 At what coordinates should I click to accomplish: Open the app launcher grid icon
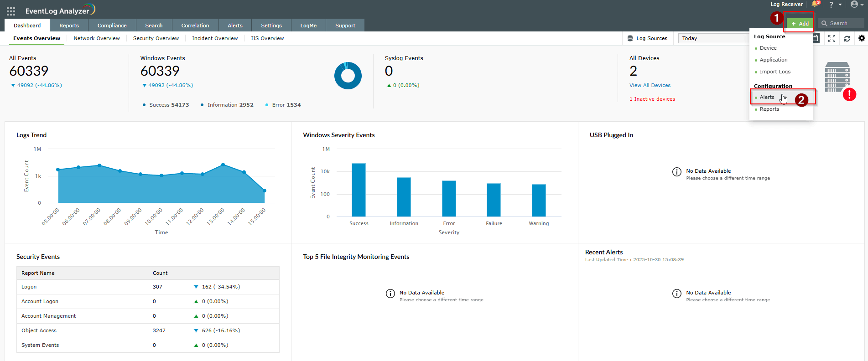pyautogui.click(x=11, y=11)
